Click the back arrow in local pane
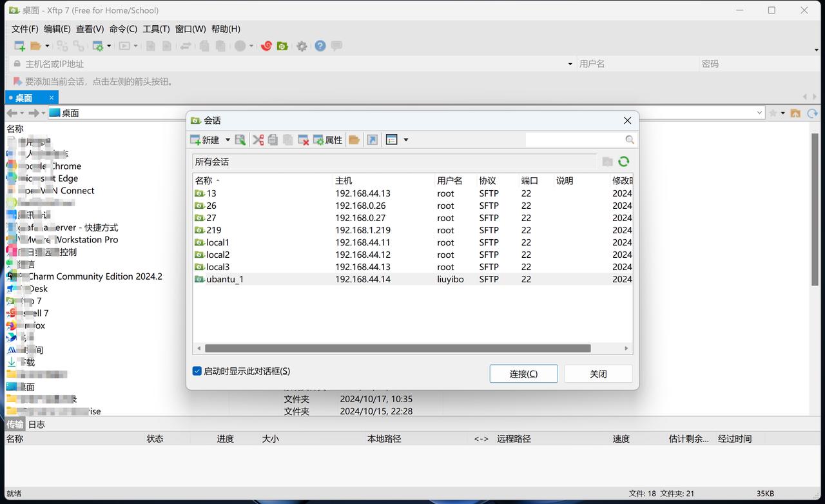Image resolution: width=825 pixels, height=504 pixels. [12, 113]
